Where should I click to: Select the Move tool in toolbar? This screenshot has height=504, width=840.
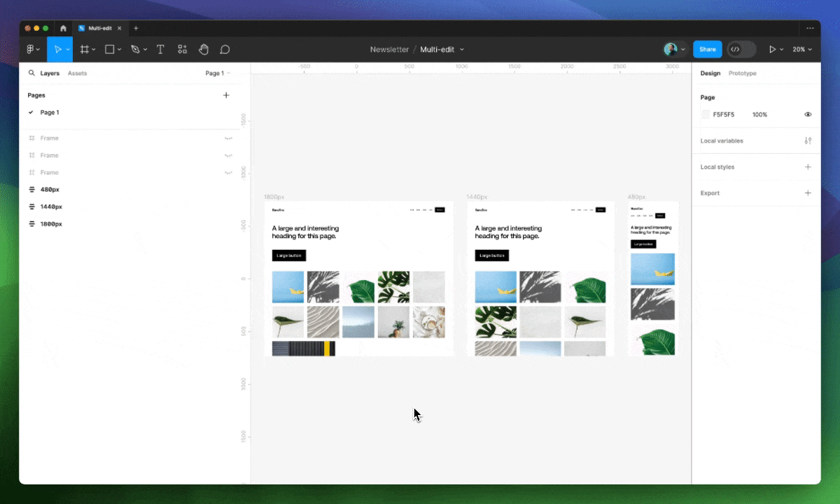[57, 50]
